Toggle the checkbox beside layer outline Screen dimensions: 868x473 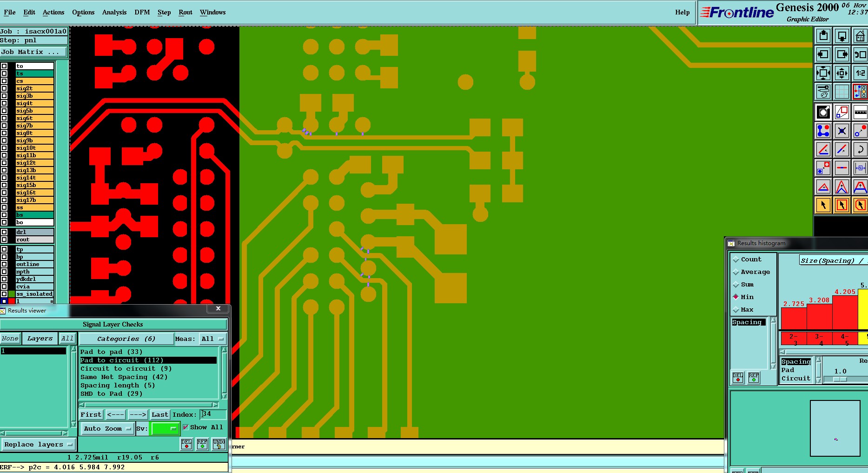pos(4,264)
